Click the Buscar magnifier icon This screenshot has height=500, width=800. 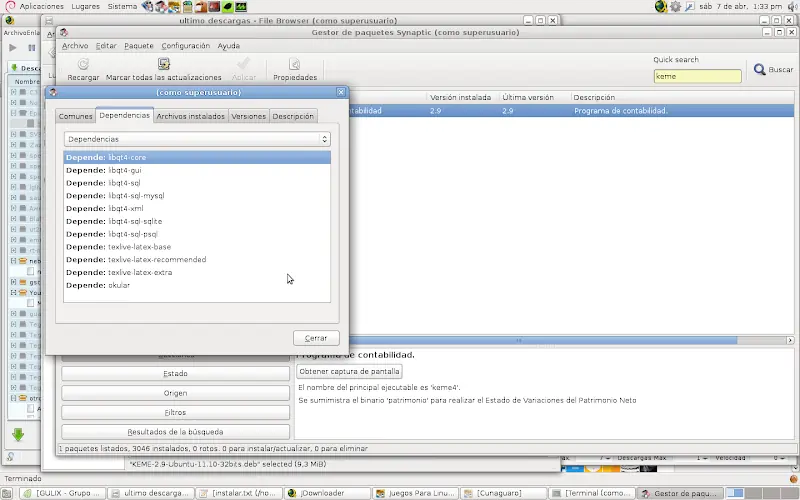pos(760,69)
